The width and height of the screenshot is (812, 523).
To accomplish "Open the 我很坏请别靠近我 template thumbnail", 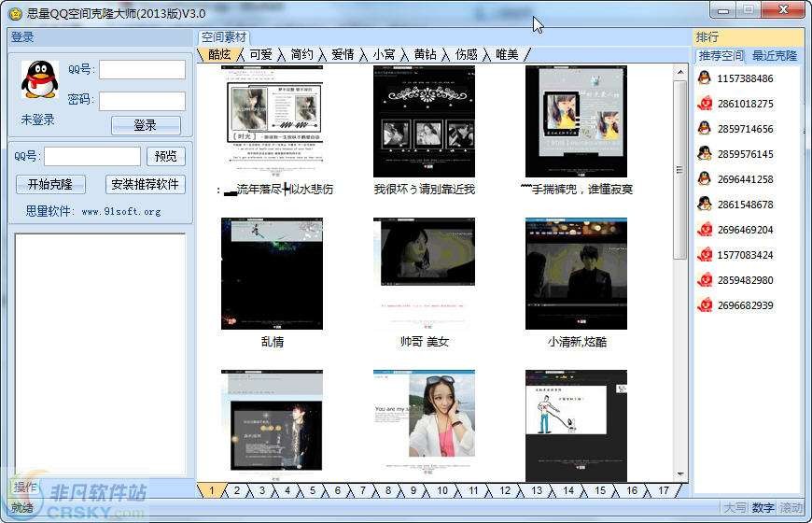I will coord(424,121).
